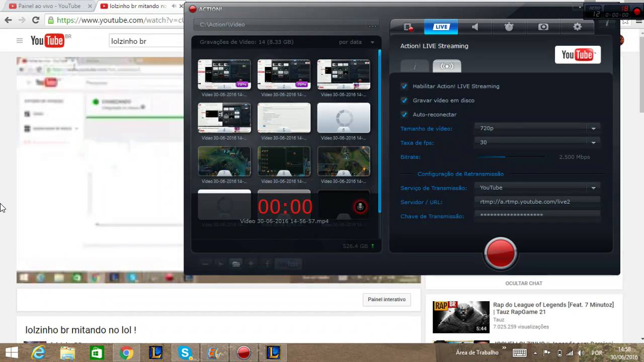This screenshot has height=362, width=644.
Task: Open Rap do League of Legends video link
Action: [x=553, y=308]
